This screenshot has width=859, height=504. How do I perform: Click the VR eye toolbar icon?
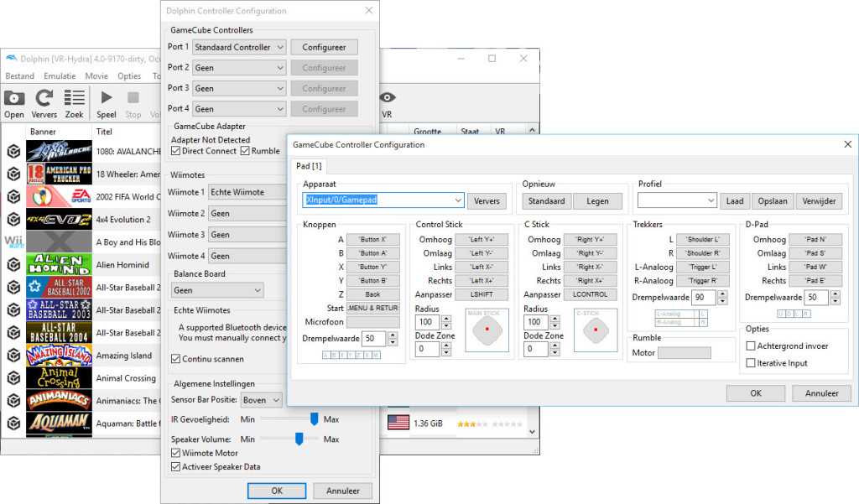pos(388,98)
